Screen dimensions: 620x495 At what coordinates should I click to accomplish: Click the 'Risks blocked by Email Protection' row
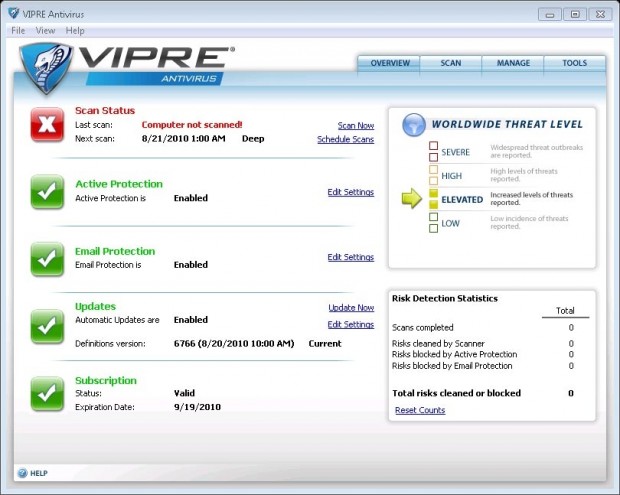tap(483, 366)
